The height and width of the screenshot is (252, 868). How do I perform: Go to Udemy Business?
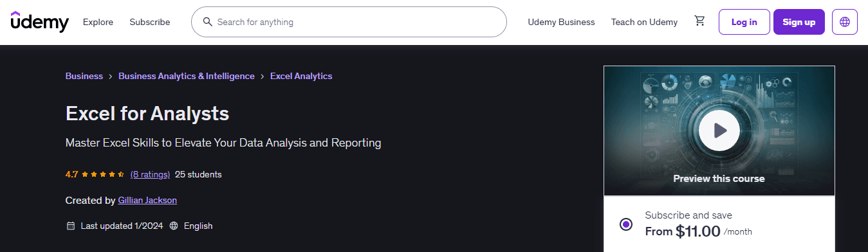coord(561,22)
